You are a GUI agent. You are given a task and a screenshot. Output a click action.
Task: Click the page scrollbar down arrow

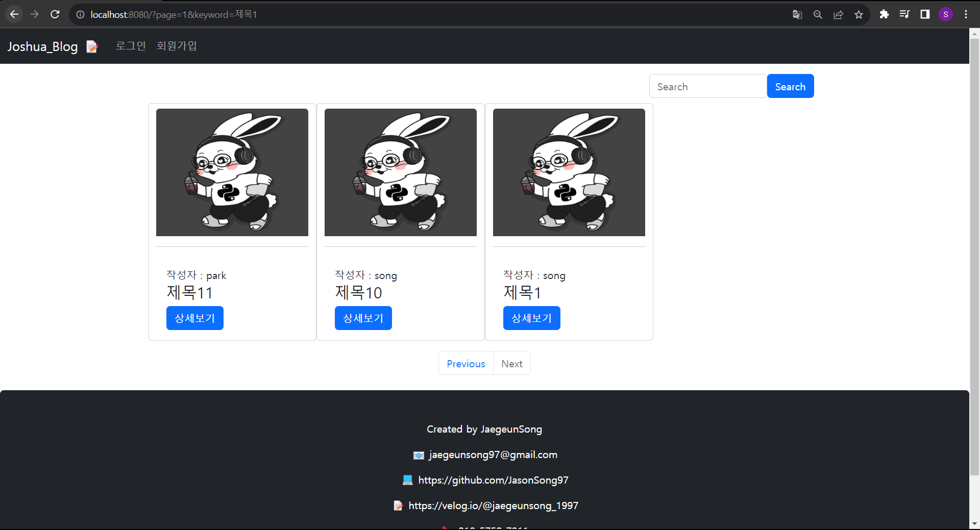pos(974,523)
